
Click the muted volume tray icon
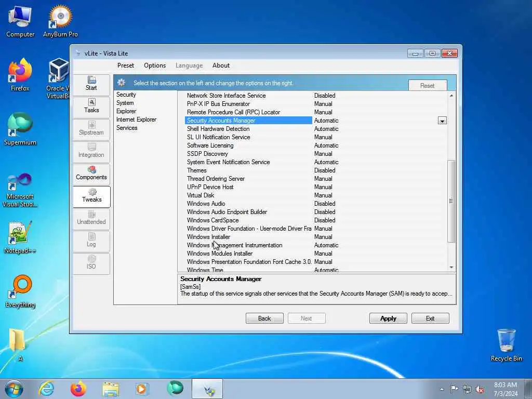(x=480, y=390)
